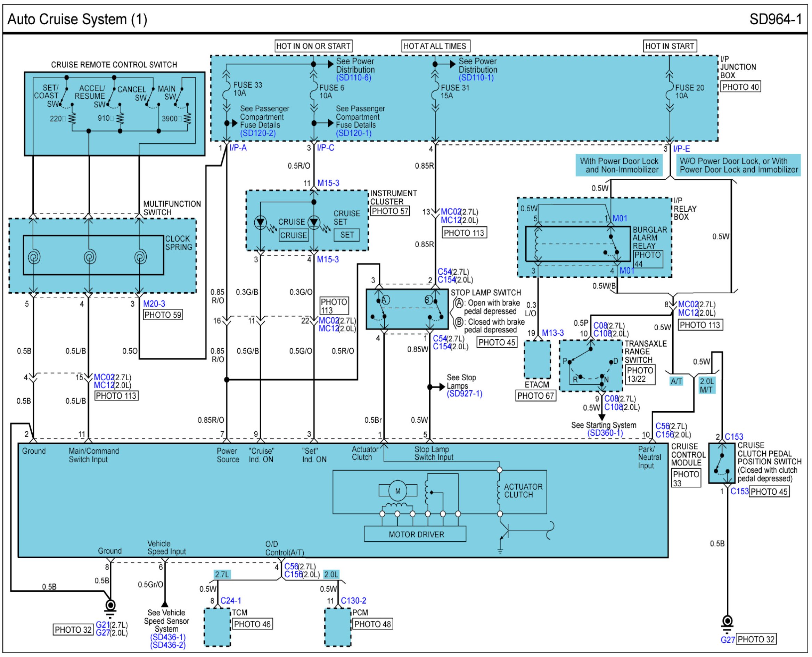
Task: Click the PHOTO 48 PCM button
Action: click(x=372, y=624)
